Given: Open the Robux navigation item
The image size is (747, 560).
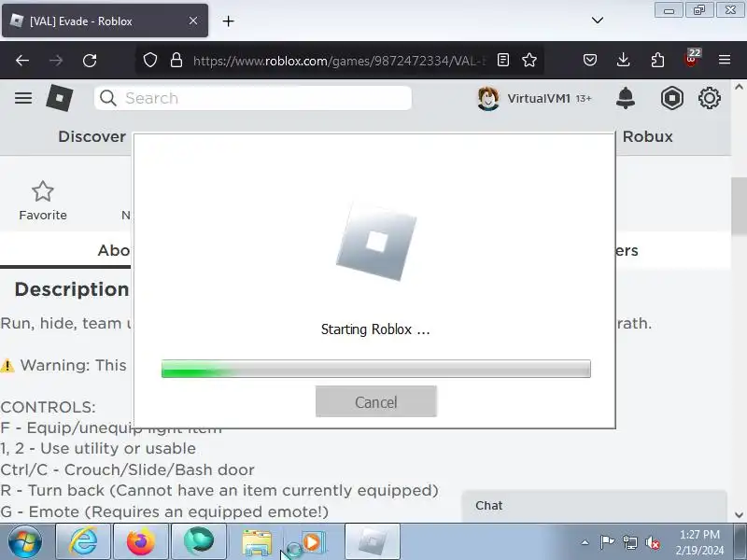Looking at the screenshot, I should [647, 136].
